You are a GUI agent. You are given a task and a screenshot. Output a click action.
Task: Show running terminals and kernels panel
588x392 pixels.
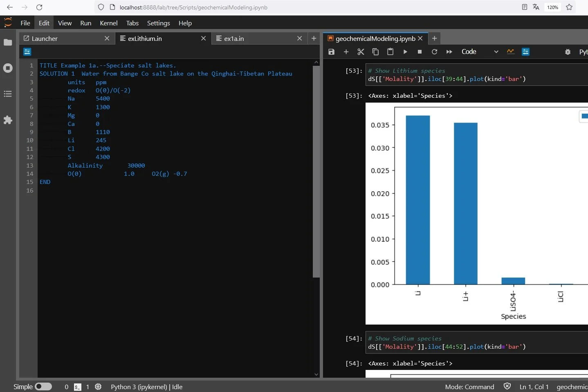pos(8,68)
